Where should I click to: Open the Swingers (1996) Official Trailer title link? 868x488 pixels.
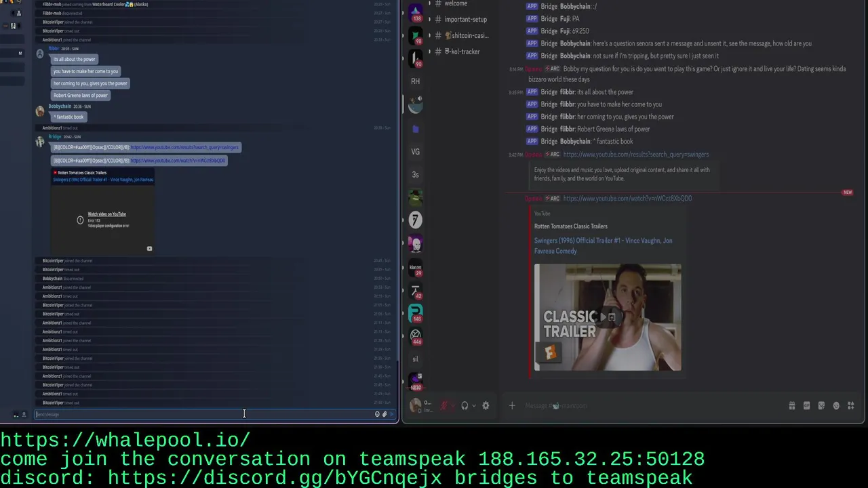[x=603, y=245]
